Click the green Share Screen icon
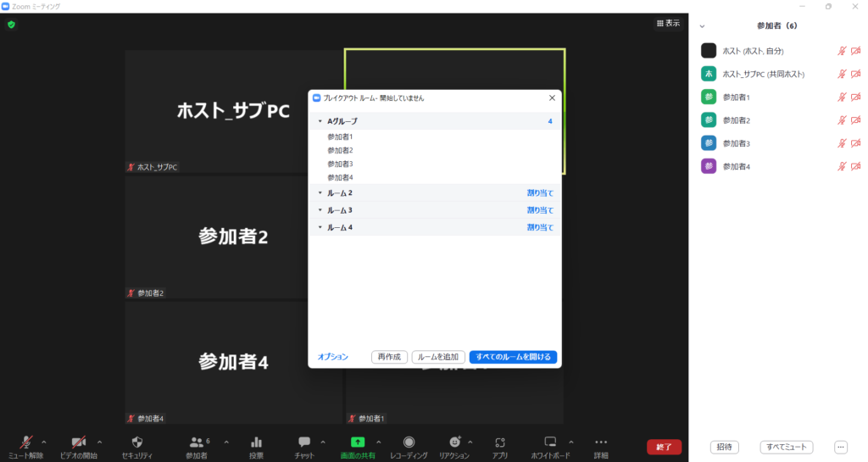Image resolution: width=868 pixels, height=462 pixels. (358, 442)
